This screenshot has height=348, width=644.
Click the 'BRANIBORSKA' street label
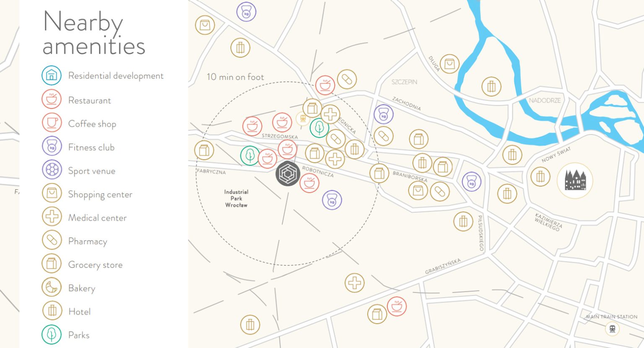pos(410,176)
